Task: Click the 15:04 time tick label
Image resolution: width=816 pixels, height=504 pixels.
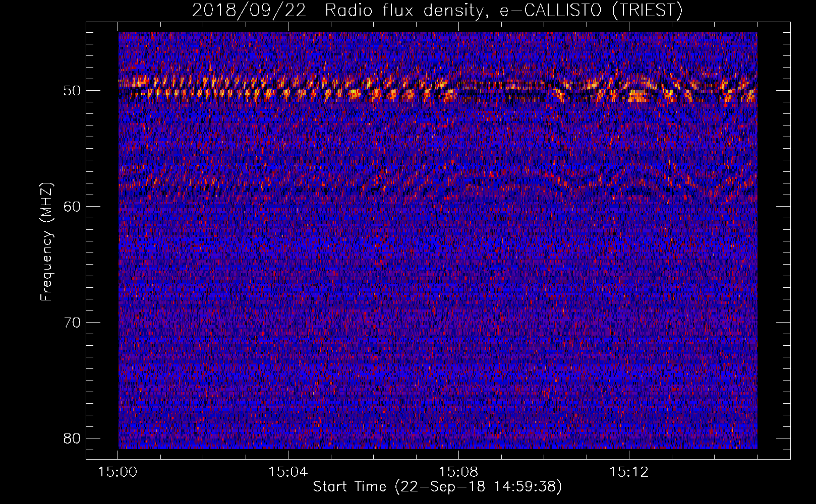Action: (x=288, y=472)
